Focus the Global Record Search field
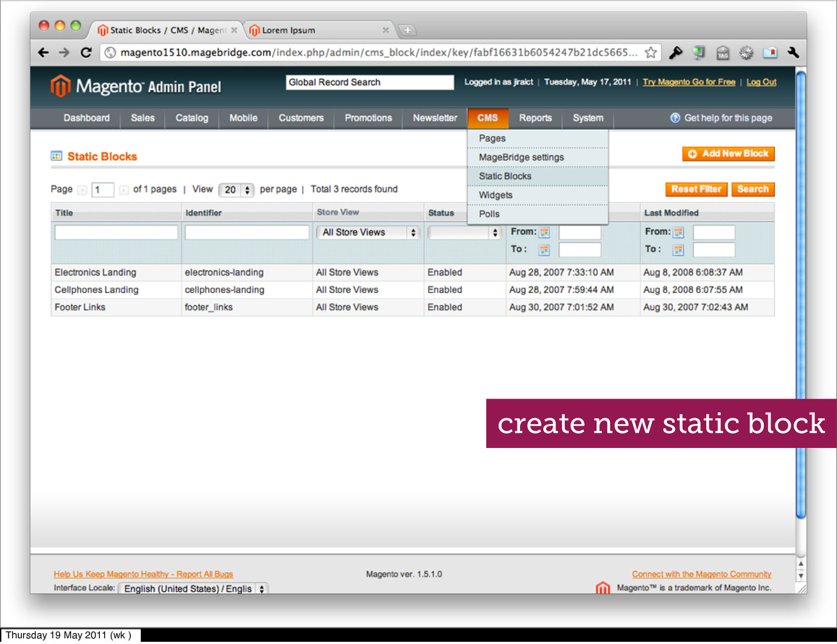This screenshot has width=837, height=644. (x=370, y=82)
